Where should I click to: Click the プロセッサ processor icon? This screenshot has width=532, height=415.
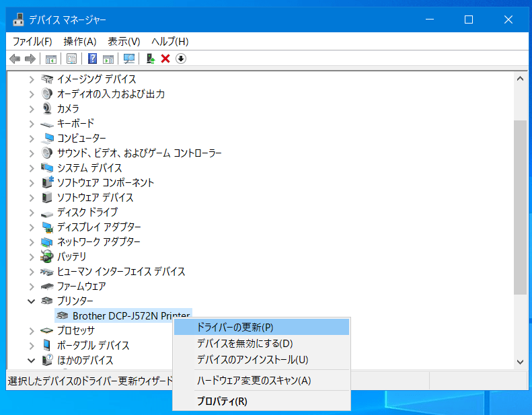(47, 330)
